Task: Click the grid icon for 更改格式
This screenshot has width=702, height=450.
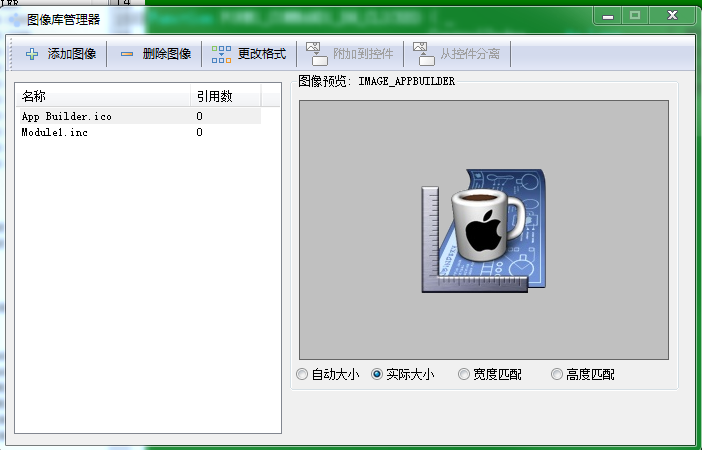Action: point(221,54)
